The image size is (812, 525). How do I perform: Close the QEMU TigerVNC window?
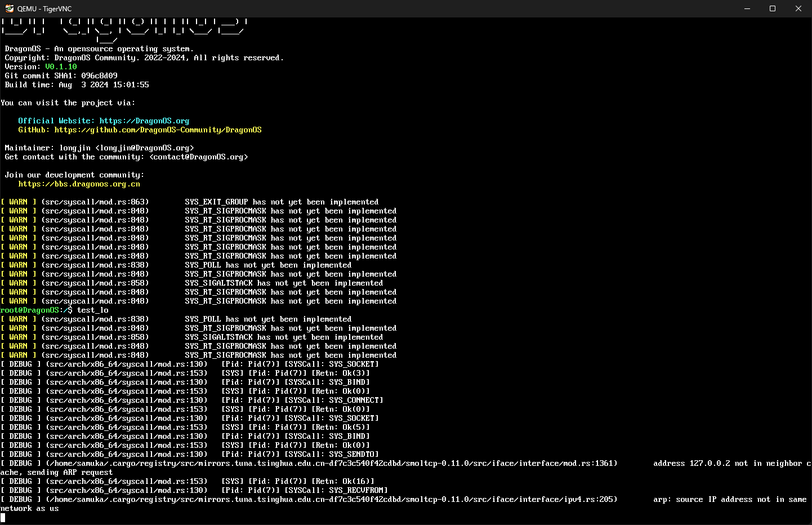click(x=798, y=8)
